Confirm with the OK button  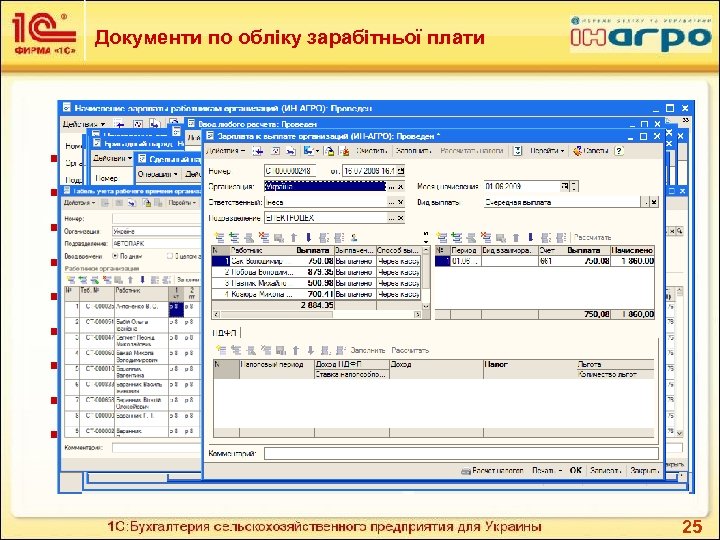tap(576, 471)
